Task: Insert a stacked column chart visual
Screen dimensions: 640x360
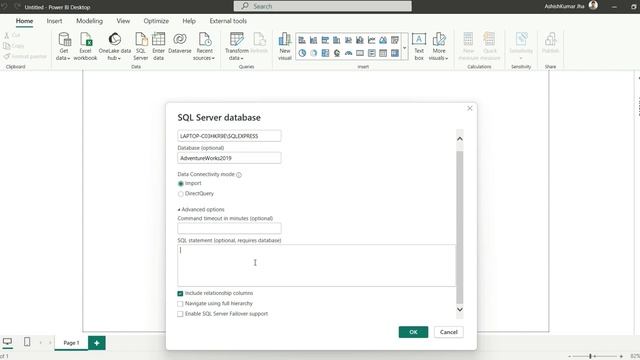Action: coord(313,40)
